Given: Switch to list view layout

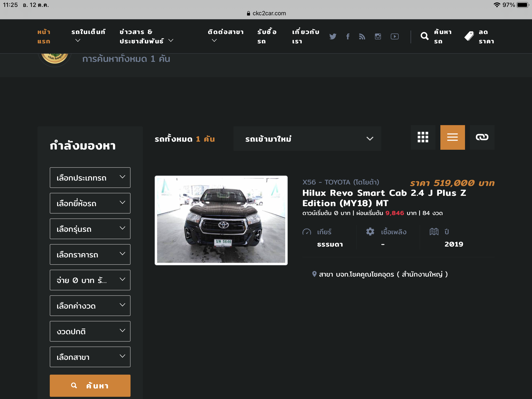Looking at the screenshot, I should 452,137.
